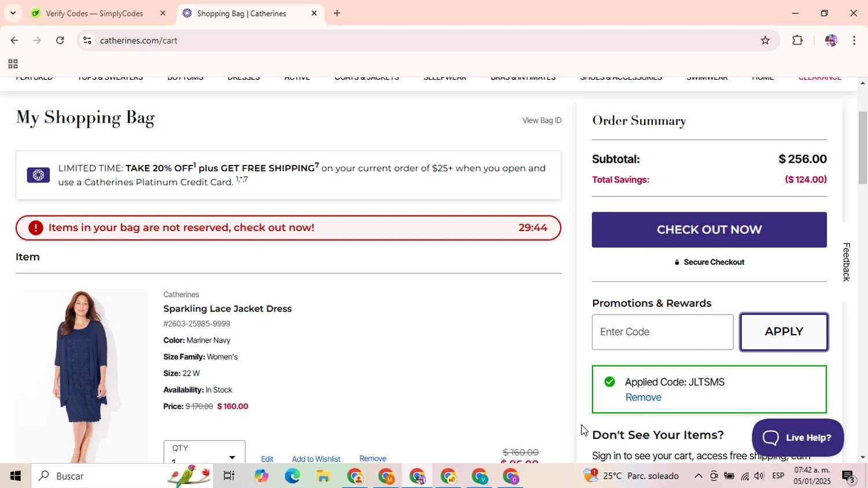Viewport: 868px width, 488px height.
Task: Open Microsoft Edge from taskbar
Action: pyautogui.click(x=292, y=476)
